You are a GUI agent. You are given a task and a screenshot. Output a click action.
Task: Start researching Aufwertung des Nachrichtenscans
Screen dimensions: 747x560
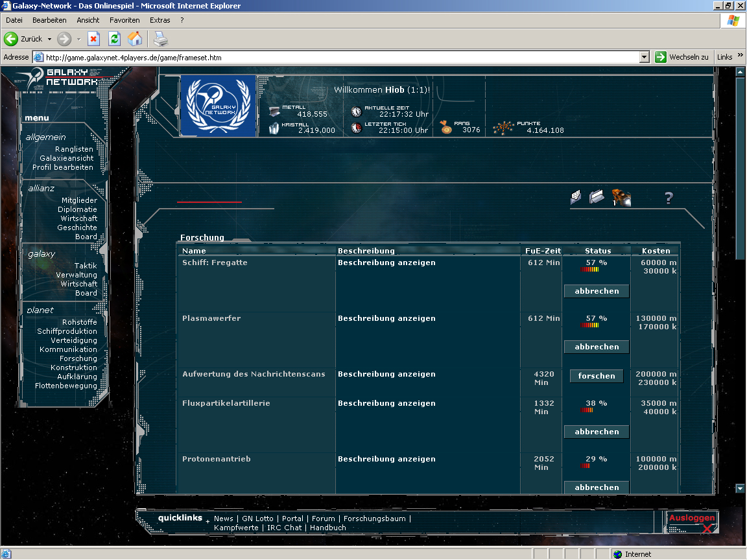(x=597, y=376)
